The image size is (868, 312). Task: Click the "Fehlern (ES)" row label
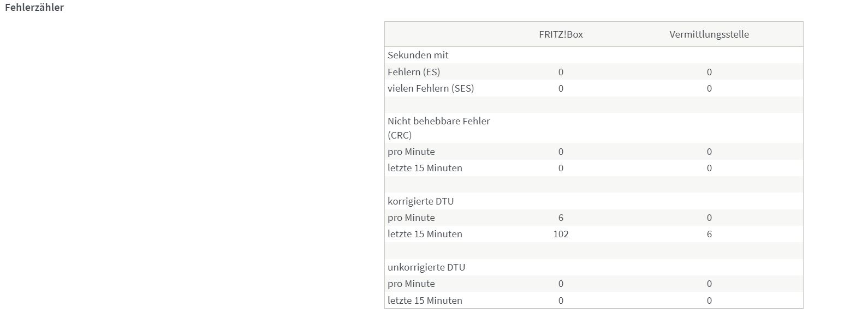pos(414,72)
